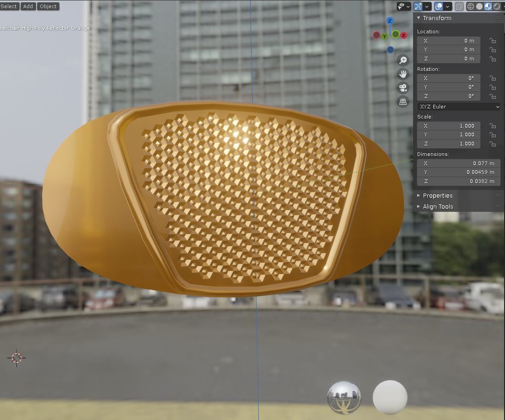Click the Properties panel drag grip

tap(499, 195)
